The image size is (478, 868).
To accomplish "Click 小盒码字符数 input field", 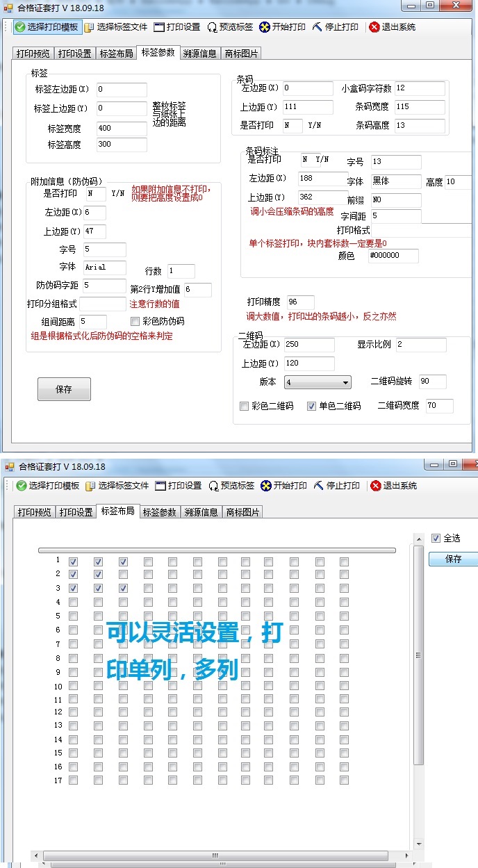I will 420,88.
